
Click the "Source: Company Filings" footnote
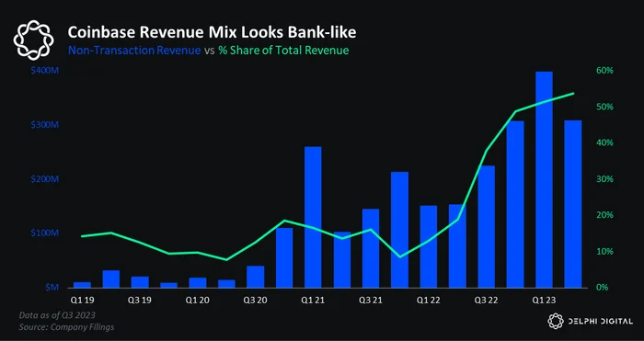pos(66,327)
